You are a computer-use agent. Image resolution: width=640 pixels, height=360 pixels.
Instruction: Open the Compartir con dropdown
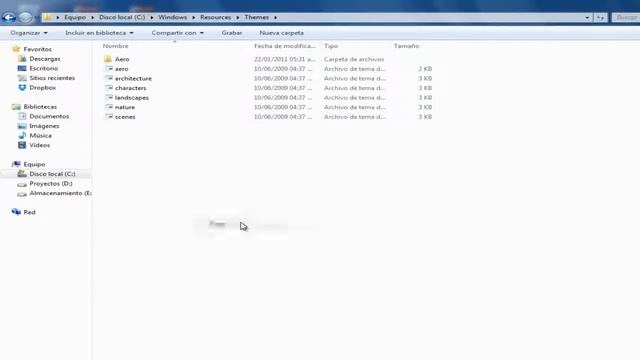(x=178, y=33)
